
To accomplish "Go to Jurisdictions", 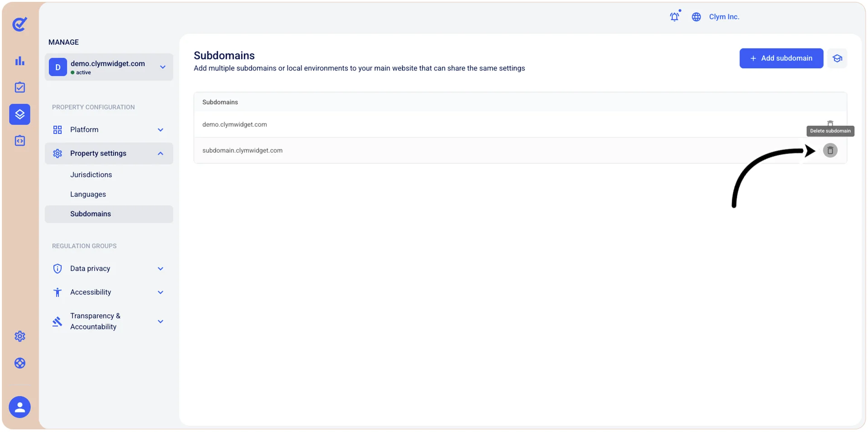I will point(91,175).
